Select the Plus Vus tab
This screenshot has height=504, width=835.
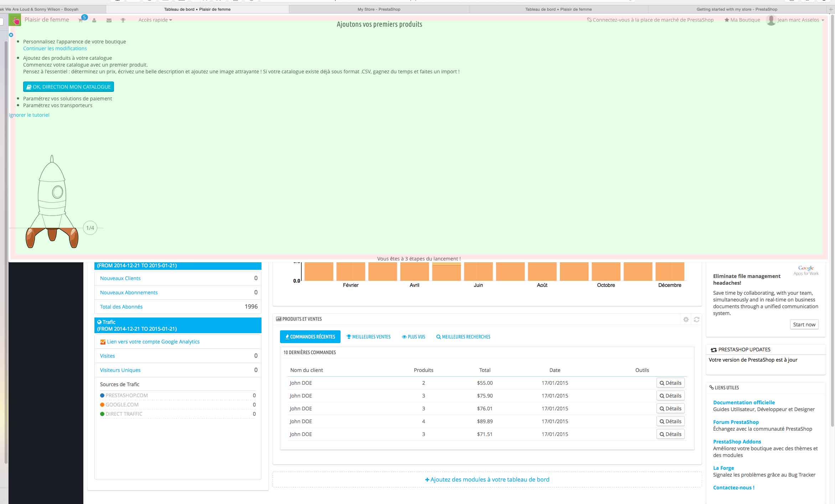[x=413, y=337]
